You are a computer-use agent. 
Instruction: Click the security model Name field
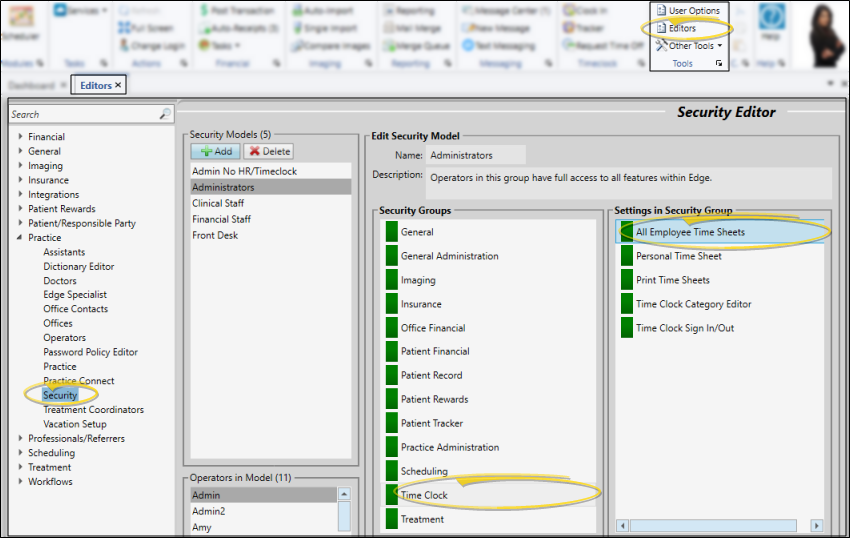pos(475,155)
